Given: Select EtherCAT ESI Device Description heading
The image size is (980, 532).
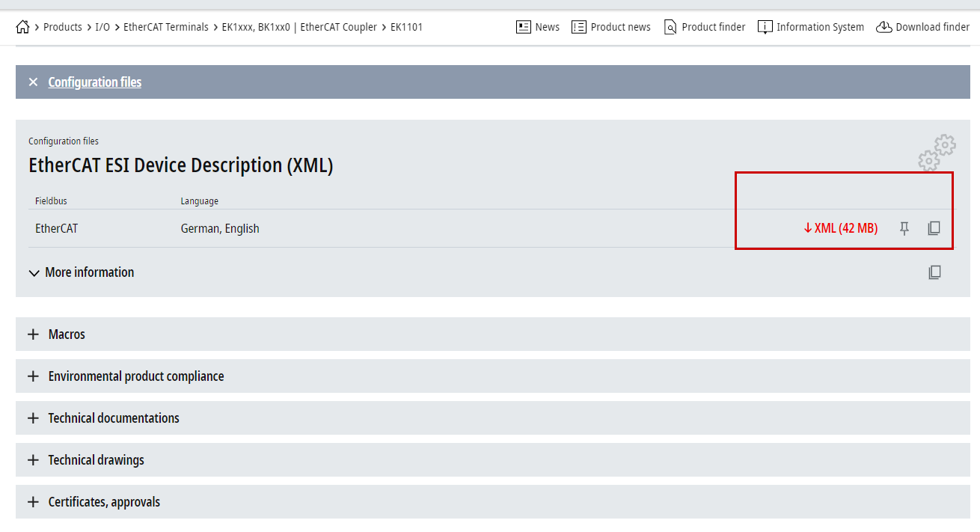Looking at the screenshot, I should [x=181, y=165].
